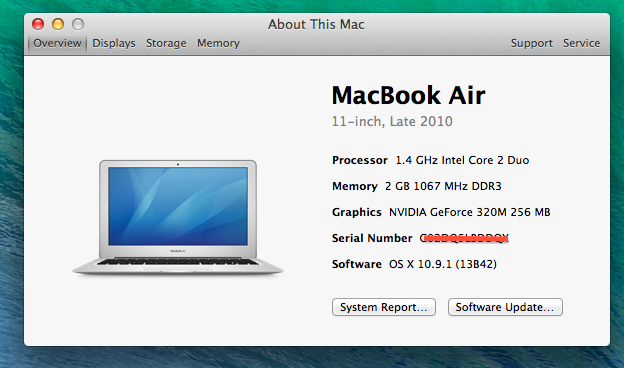Click the MacBook Air laptop image

pyautogui.click(x=177, y=217)
